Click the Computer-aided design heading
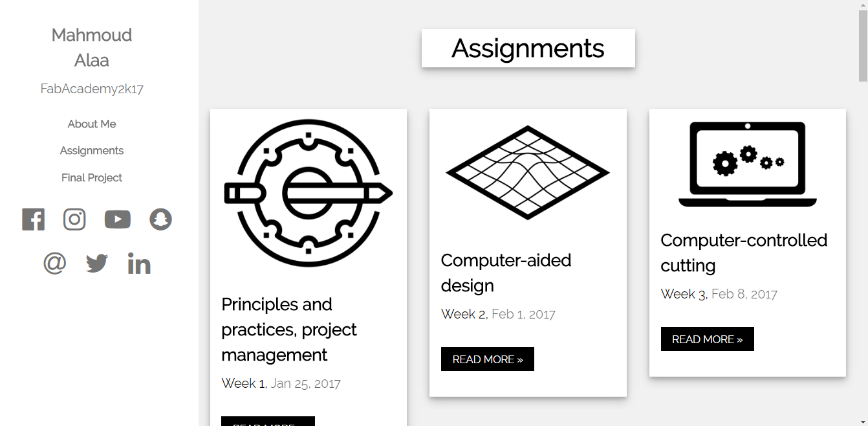Screen dimensions: 868x426 (506, 273)
